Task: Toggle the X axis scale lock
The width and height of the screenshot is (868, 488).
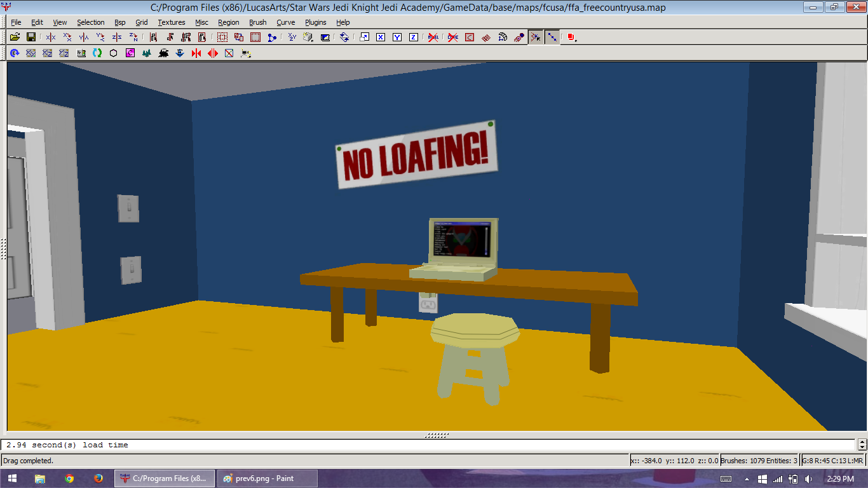Action: click(x=381, y=37)
